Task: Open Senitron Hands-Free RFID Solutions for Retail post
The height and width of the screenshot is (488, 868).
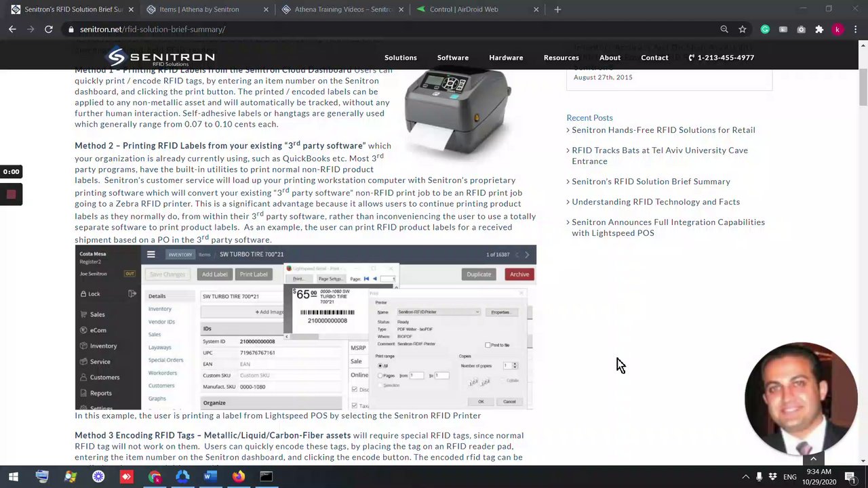Action: click(x=663, y=130)
